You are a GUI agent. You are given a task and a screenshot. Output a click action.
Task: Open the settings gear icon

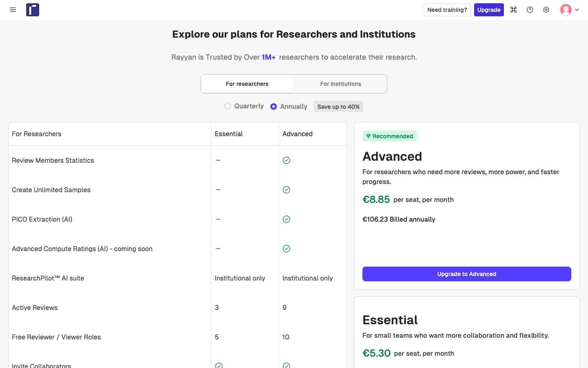(x=546, y=10)
